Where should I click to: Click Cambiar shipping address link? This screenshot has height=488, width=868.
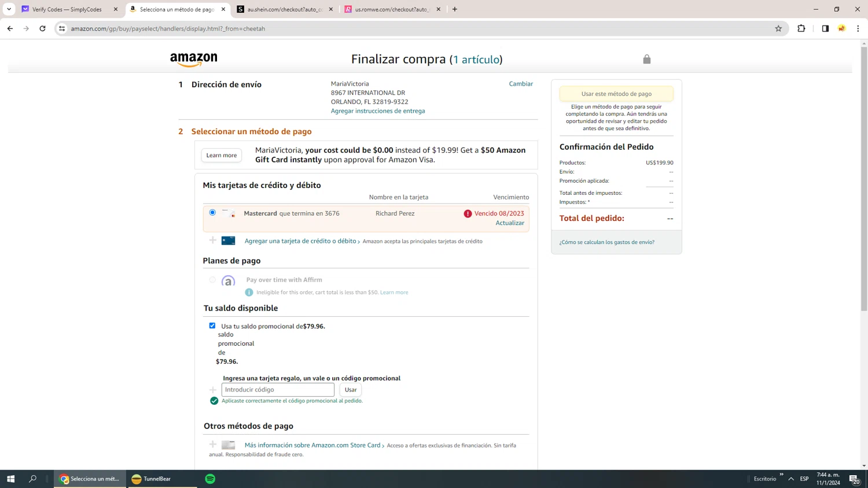click(x=521, y=84)
